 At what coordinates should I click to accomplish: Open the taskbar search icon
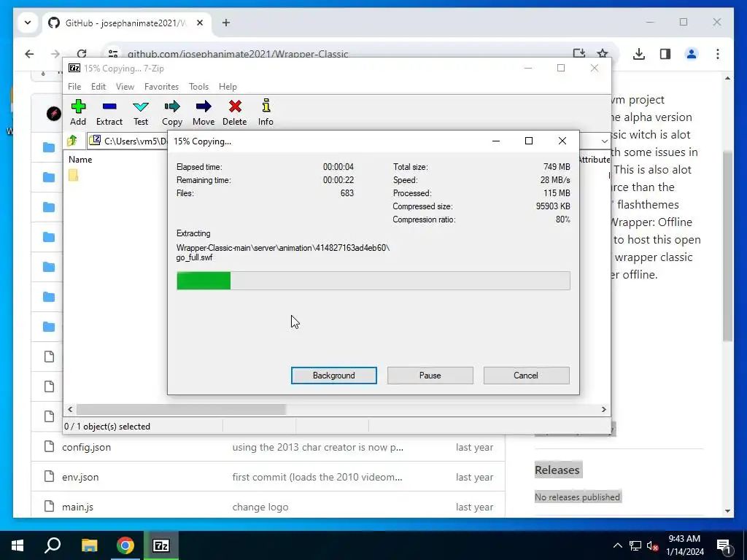53,545
